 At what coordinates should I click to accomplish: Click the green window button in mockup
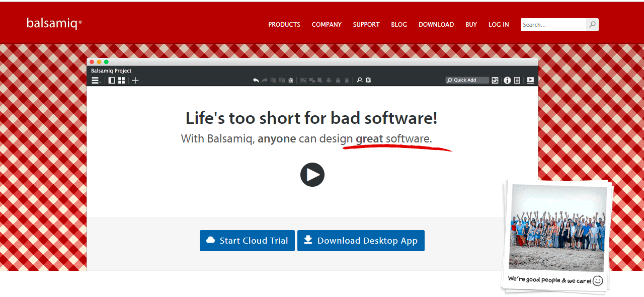[x=106, y=61]
